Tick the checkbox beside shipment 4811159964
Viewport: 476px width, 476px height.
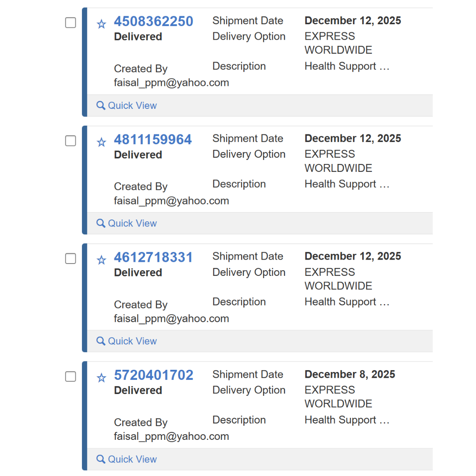(x=71, y=141)
